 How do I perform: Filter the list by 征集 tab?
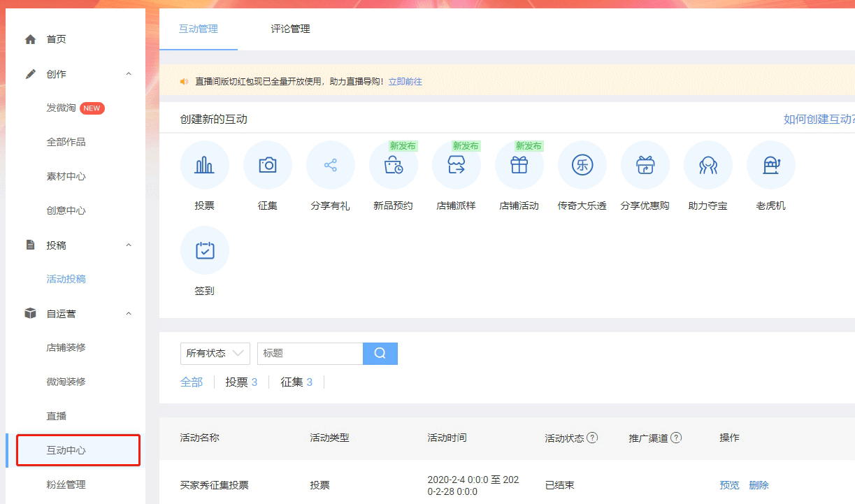296,382
